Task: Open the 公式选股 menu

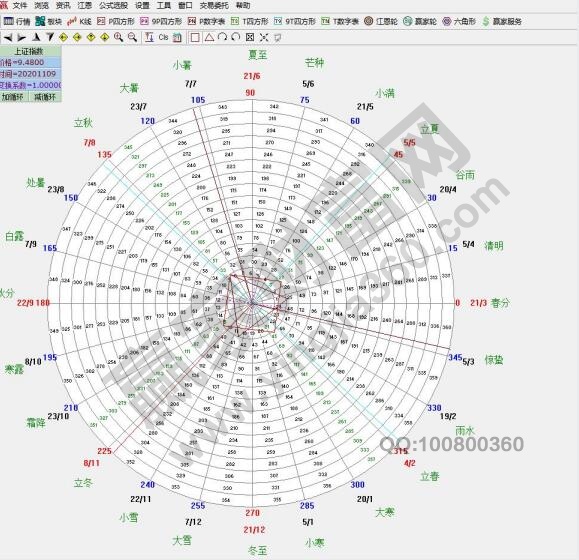Action: [113, 6]
